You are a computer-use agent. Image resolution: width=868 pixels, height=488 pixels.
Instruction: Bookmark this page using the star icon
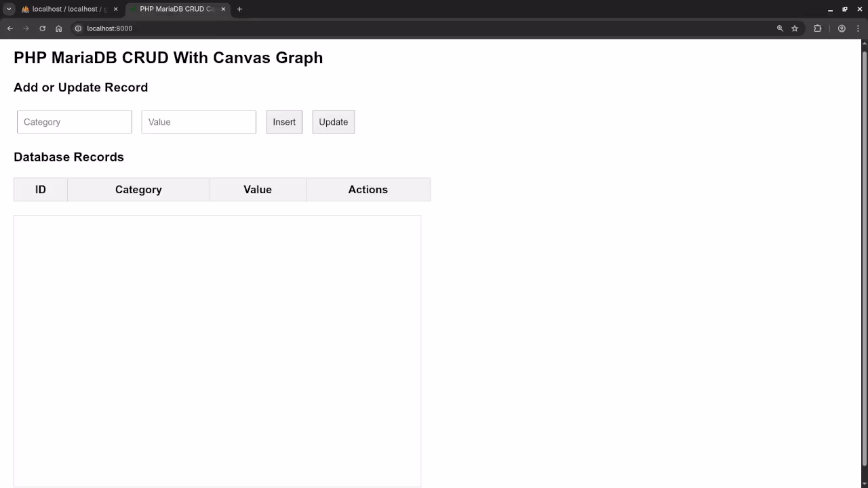click(x=795, y=28)
